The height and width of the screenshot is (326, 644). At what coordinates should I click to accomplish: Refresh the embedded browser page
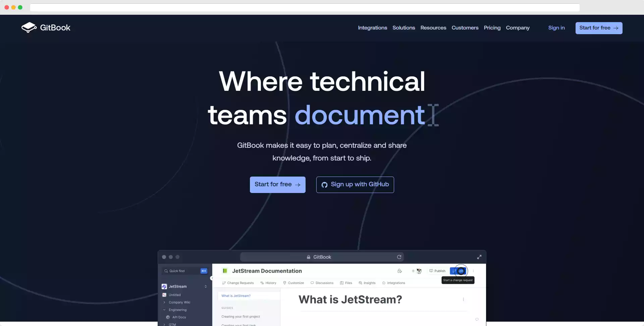point(399,257)
